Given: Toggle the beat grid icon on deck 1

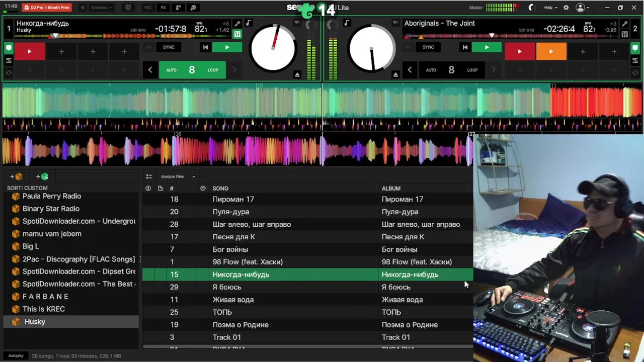Looking at the screenshot, I should click(237, 34).
